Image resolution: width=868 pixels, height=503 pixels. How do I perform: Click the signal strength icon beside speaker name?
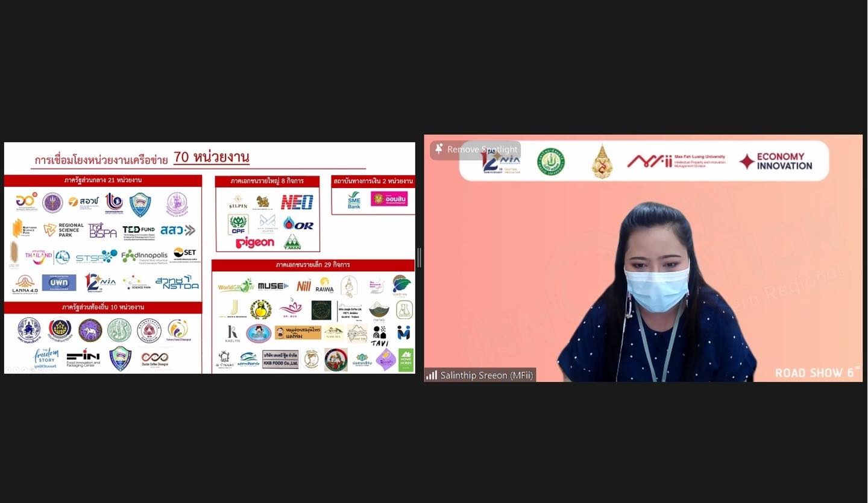tap(432, 375)
